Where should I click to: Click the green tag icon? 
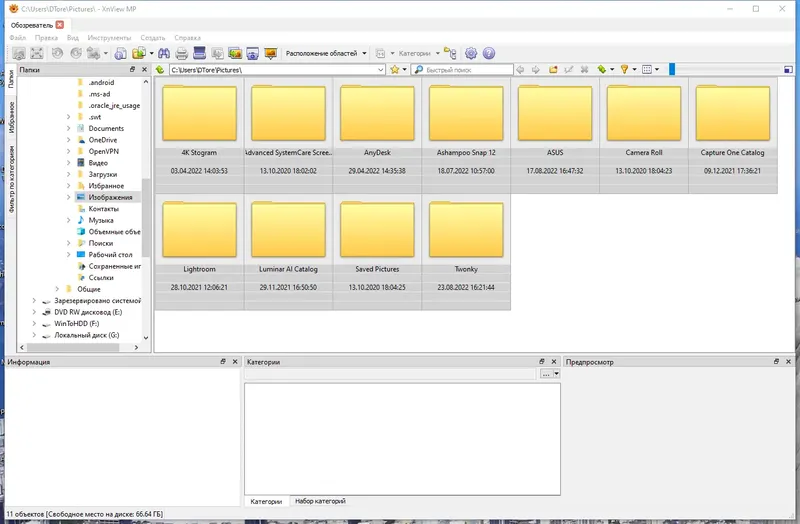(602, 69)
